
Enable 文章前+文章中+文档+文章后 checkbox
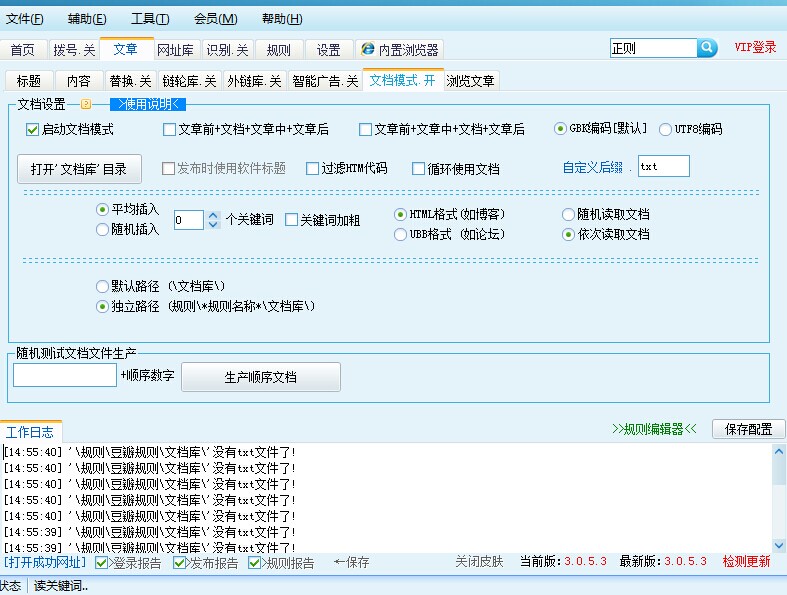coord(365,130)
